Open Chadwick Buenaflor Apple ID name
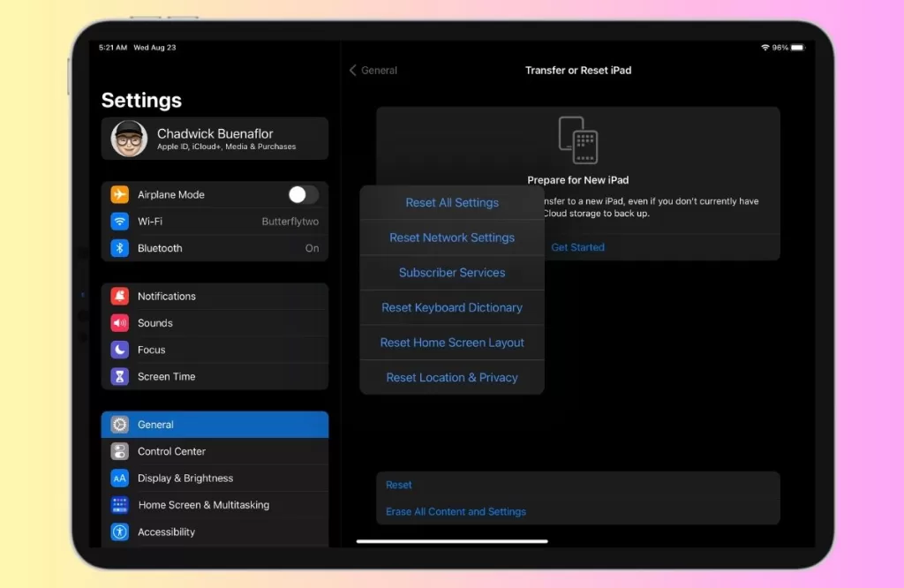The image size is (904, 588). (x=215, y=133)
